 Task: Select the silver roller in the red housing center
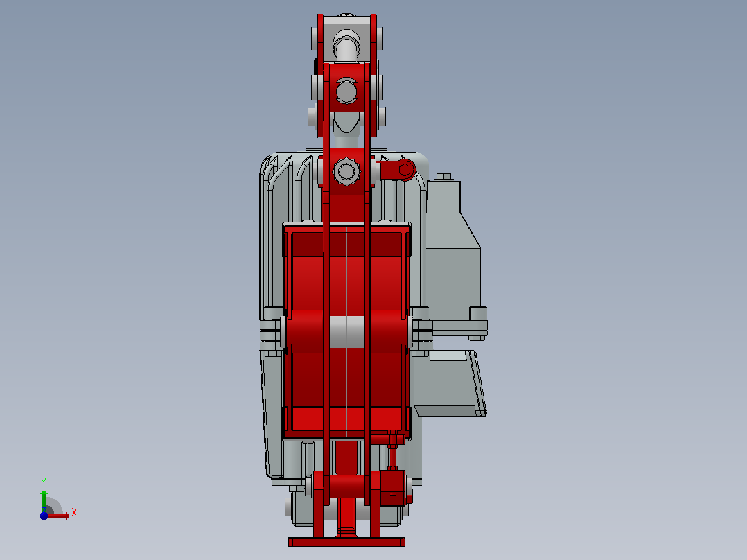point(346,332)
